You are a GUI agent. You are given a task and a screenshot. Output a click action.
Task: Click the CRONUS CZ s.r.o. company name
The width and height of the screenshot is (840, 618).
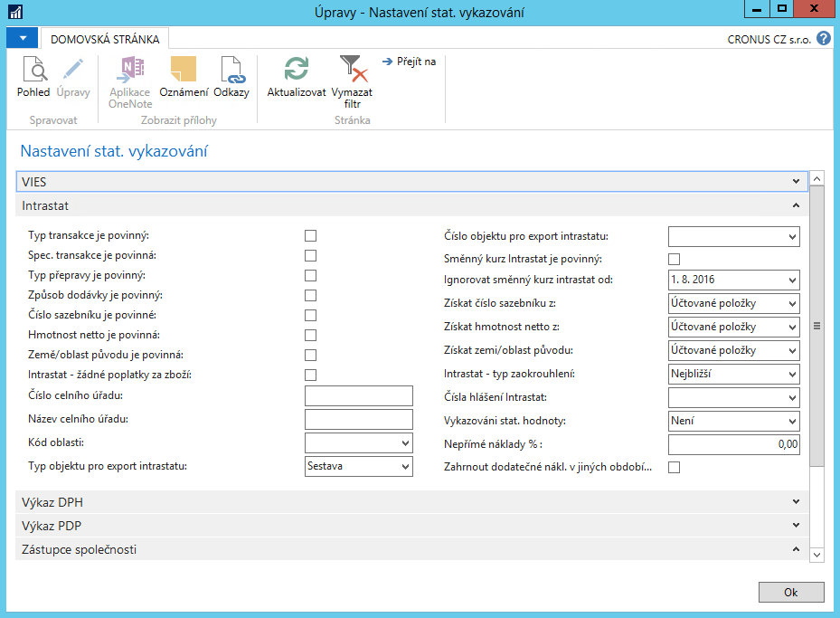click(x=769, y=39)
